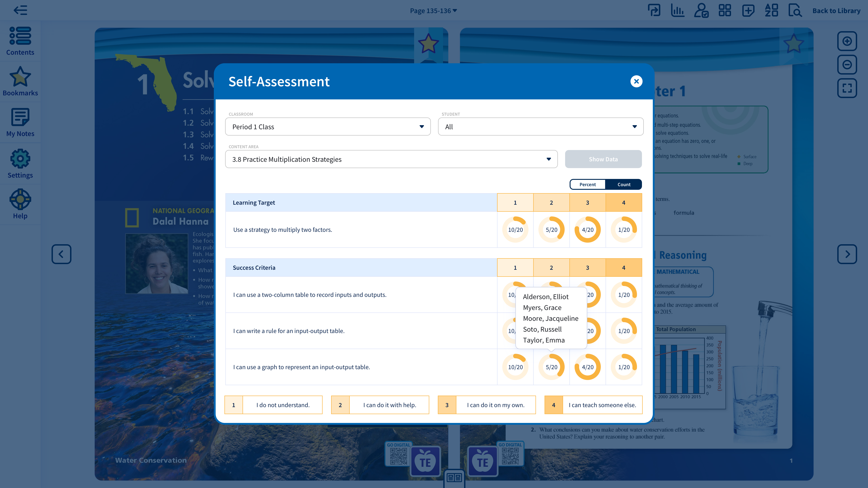Viewport: 868px width, 488px height.
Task: Click the 10/20 ring for Learning Target
Action: [515, 230]
